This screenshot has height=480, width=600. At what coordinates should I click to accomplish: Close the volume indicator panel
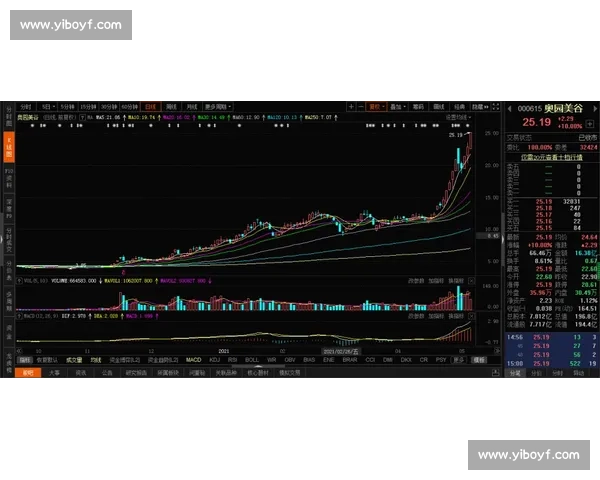click(471, 281)
